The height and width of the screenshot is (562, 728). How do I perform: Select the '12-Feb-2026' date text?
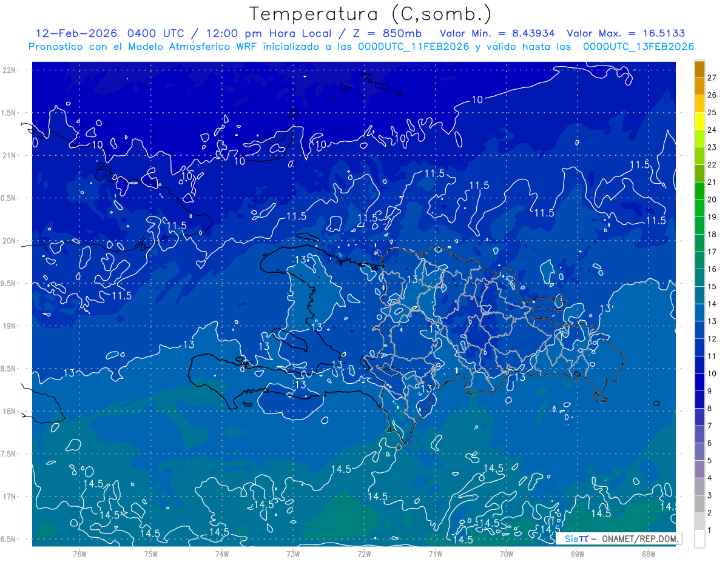(77, 33)
